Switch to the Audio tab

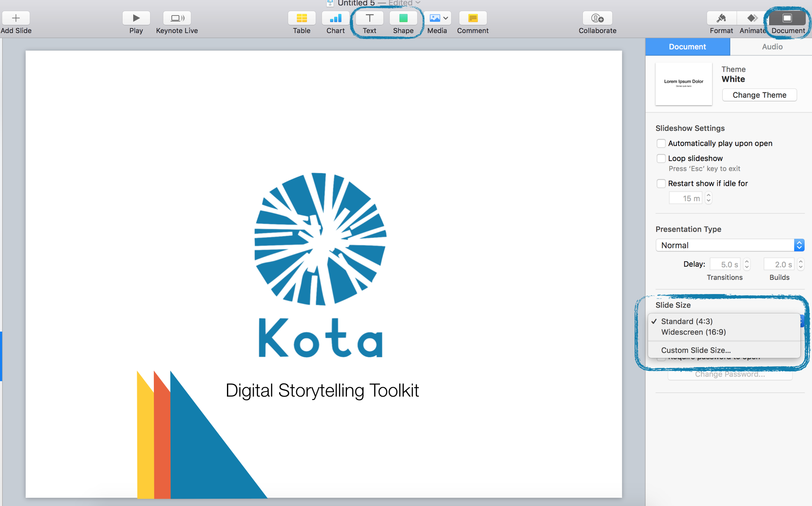tap(772, 47)
